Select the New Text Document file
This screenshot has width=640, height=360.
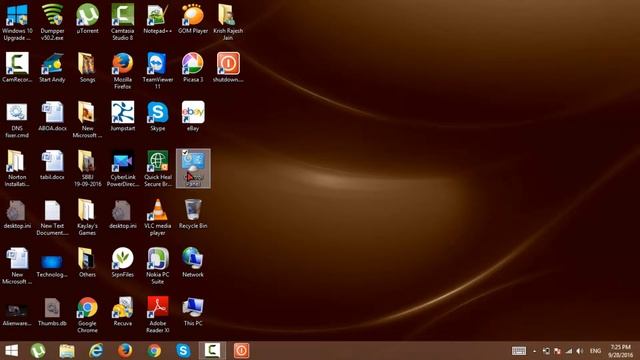click(x=52, y=217)
